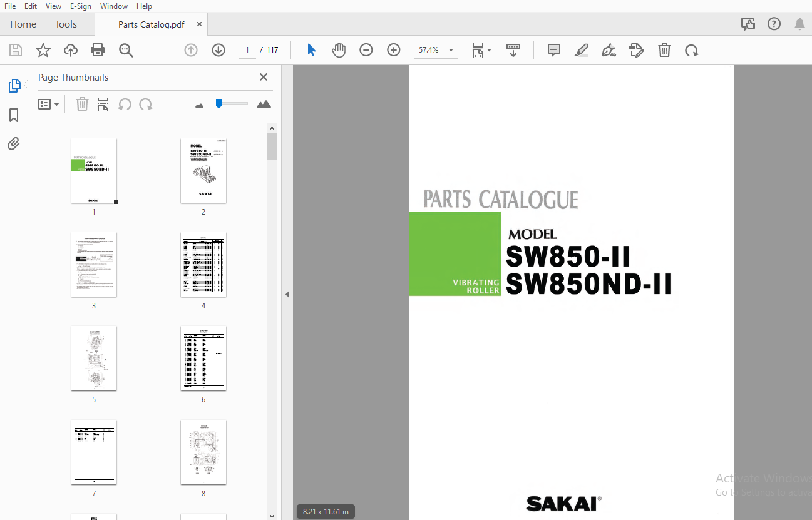Go to previous page arrow
Screen dimensions: 812x520
click(x=191, y=50)
